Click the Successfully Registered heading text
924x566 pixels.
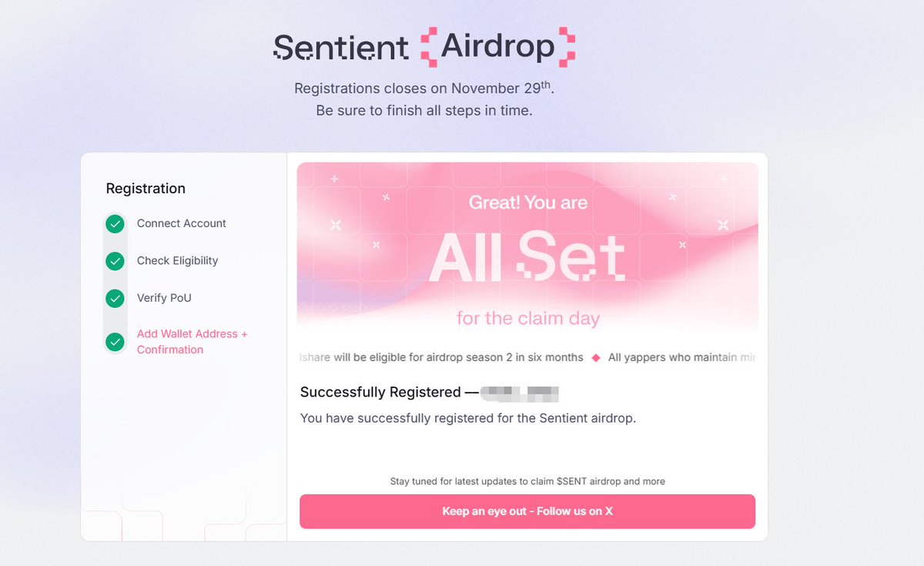pos(380,392)
